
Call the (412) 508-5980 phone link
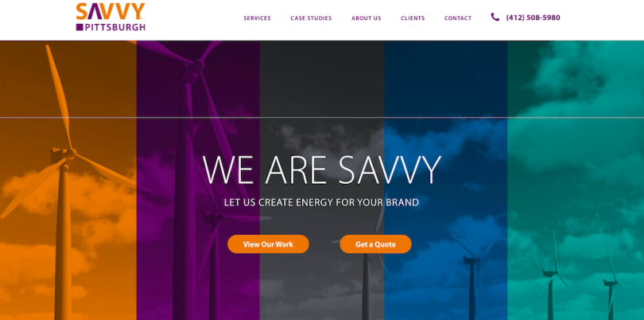point(533,18)
